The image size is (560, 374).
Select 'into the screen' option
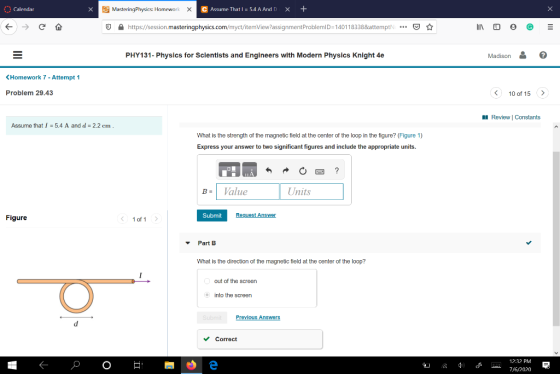click(x=207, y=295)
